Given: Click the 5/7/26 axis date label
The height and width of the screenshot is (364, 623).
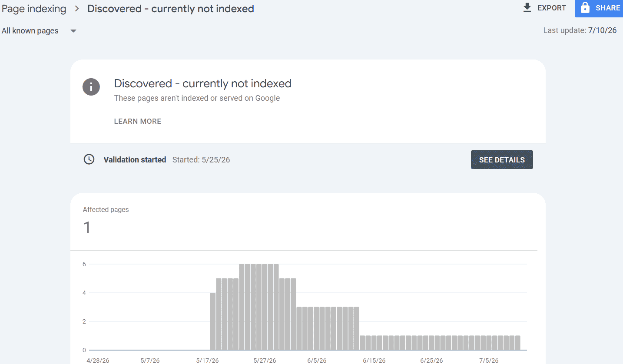Looking at the screenshot, I should (x=150, y=361).
